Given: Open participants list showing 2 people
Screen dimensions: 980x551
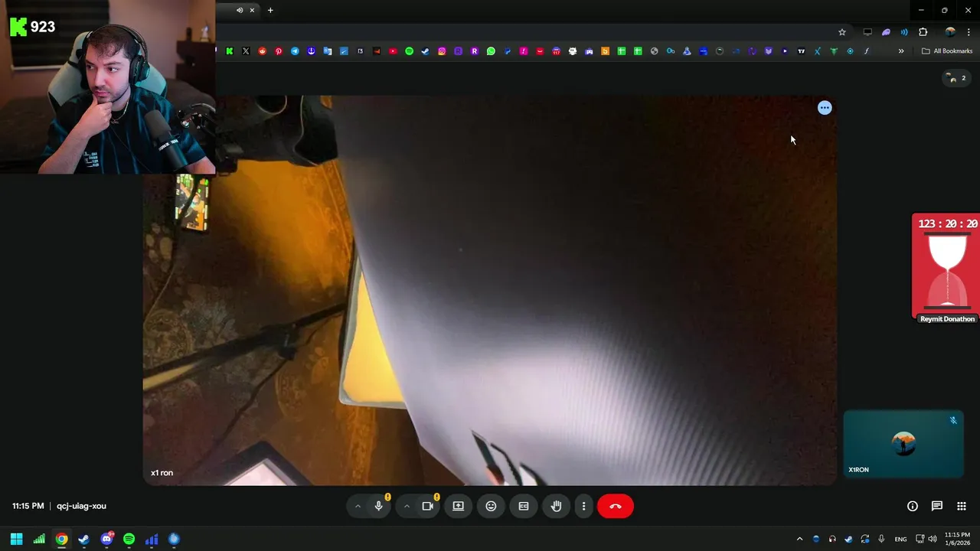Looking at the screenshot, I should [x=955, y=78].
